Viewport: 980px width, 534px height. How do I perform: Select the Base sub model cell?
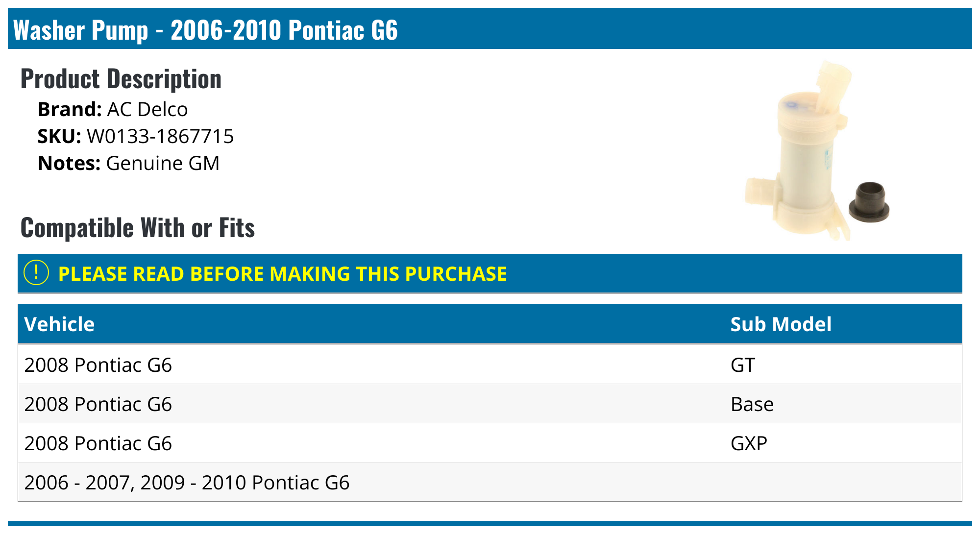752,404
